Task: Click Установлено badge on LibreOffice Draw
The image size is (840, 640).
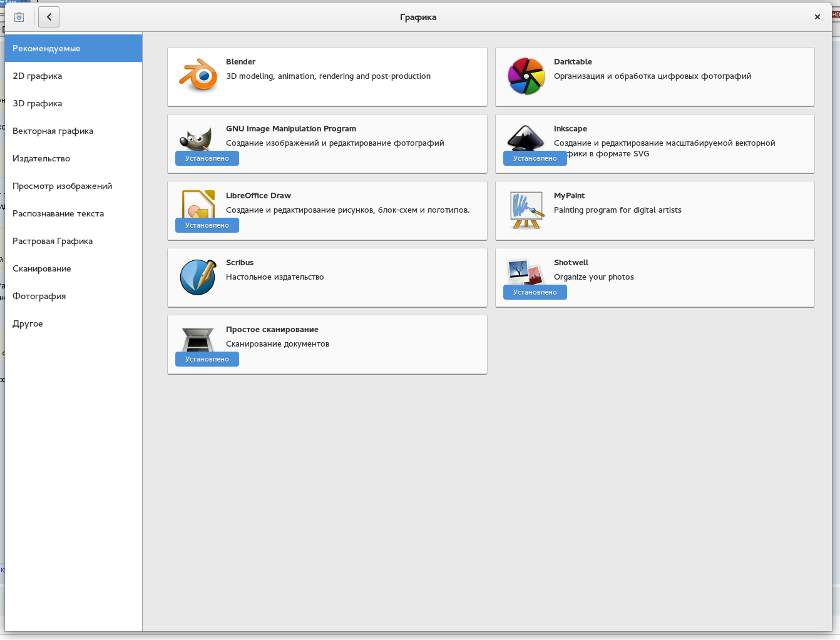Action: coord(207,225)
